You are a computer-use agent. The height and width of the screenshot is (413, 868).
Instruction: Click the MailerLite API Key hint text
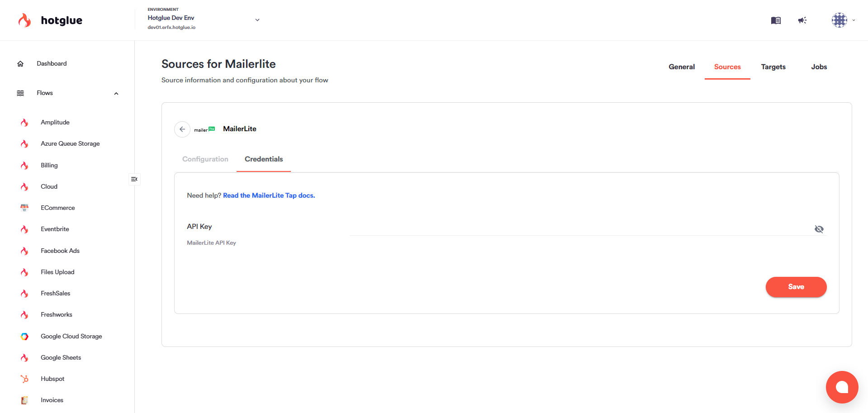[211, 243]
